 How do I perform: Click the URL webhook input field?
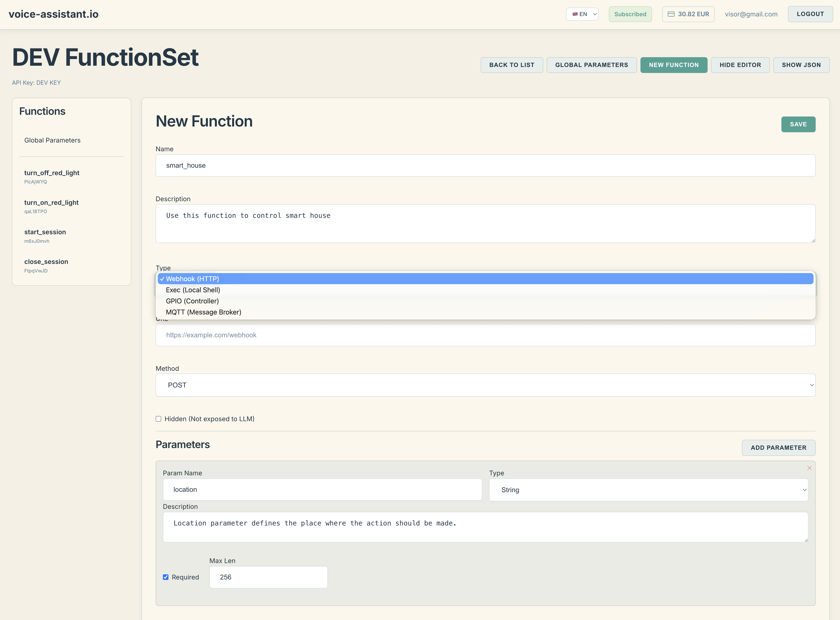485,335
